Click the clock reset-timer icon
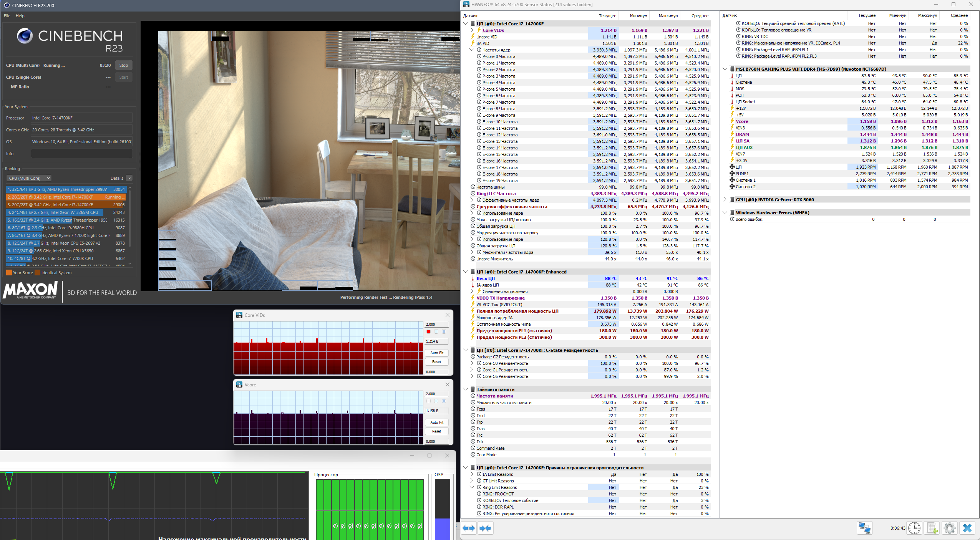 click(914, 528)
